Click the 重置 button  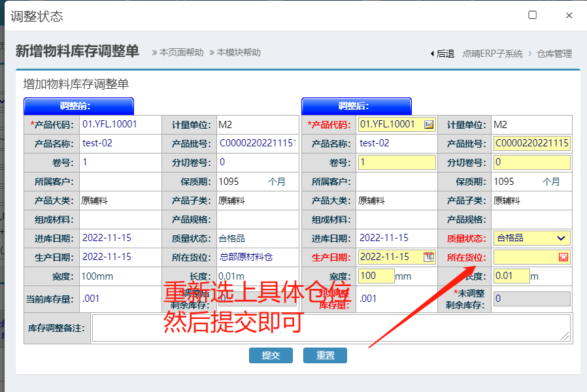click(x=325, y=355)
